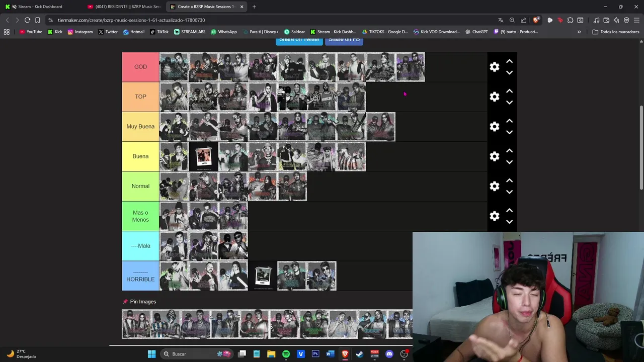
Task: Open the extensions puzzle icon
Action: point(570,20)
